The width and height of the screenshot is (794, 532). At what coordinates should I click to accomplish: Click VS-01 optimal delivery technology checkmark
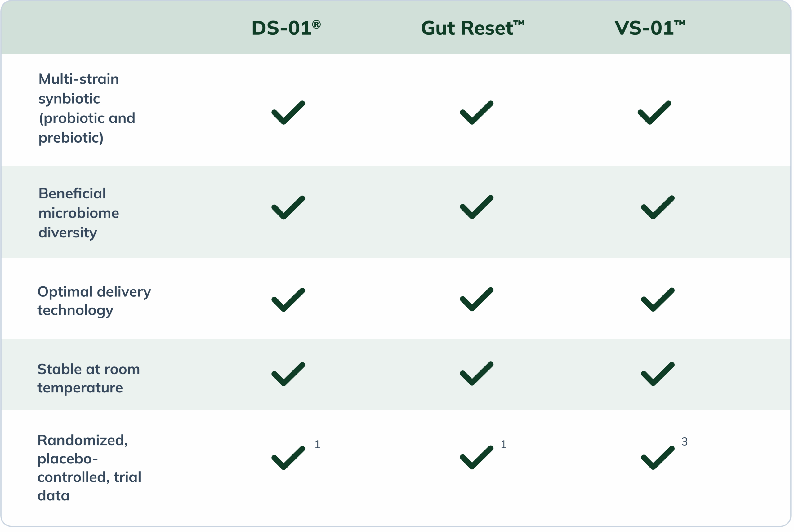pos(657,299)
